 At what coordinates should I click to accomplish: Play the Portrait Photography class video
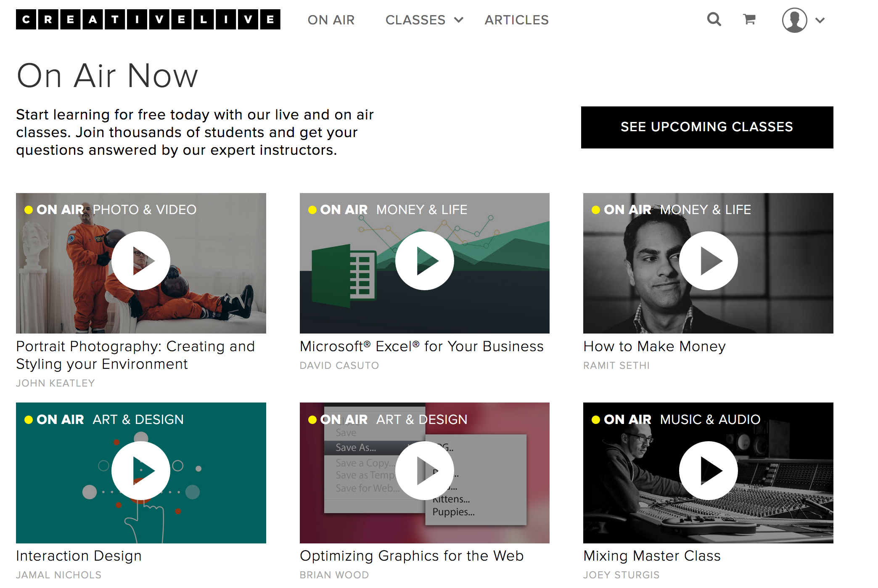[141, 261]
